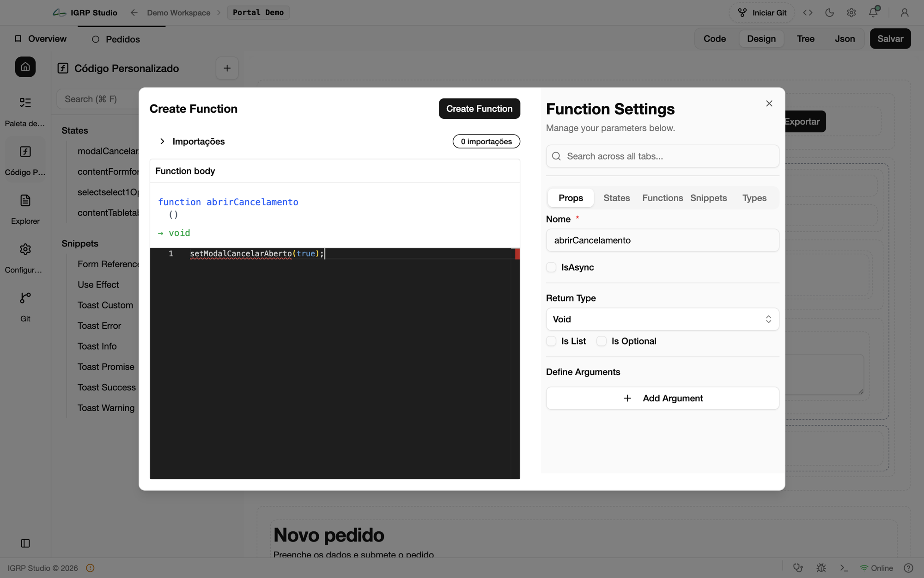The width and height of the screenshot is (924, 578).
Task: Open Configurações gear in sidebar
Action: [25, 249]
